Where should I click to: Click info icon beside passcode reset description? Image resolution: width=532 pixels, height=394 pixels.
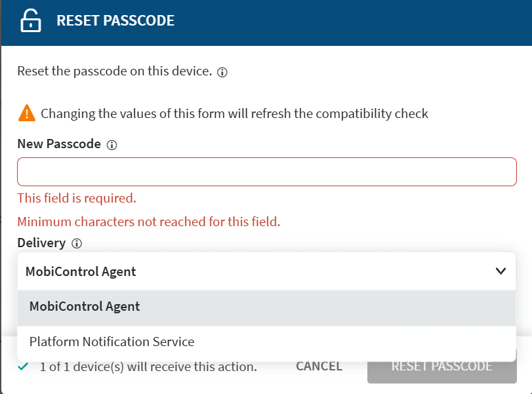pos(222,72)
